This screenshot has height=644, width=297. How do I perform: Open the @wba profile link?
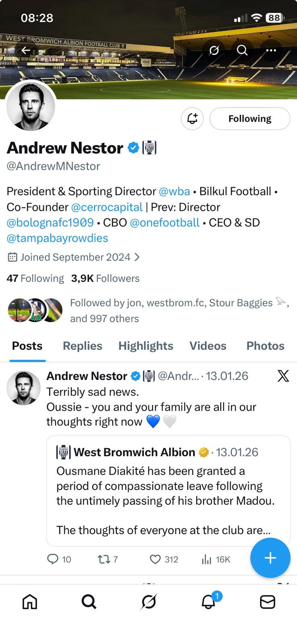[174, 191]
